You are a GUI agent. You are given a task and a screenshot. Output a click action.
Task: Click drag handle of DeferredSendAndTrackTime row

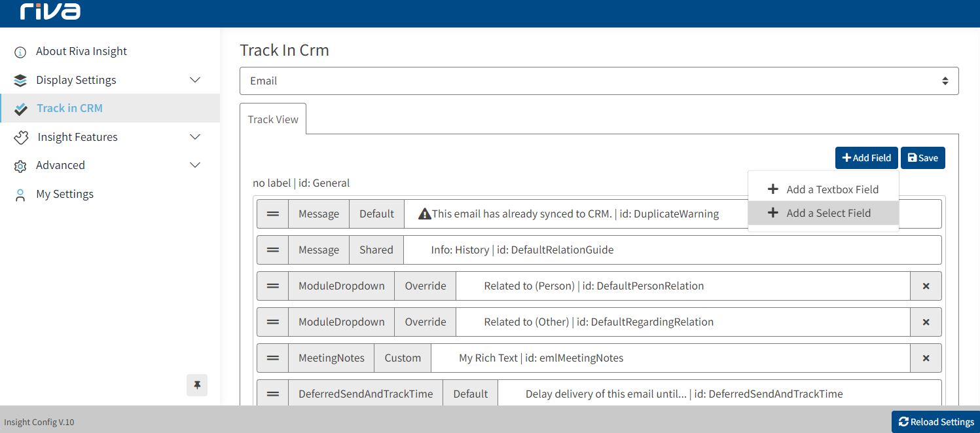pyautogui.click(x=273, y=394)
